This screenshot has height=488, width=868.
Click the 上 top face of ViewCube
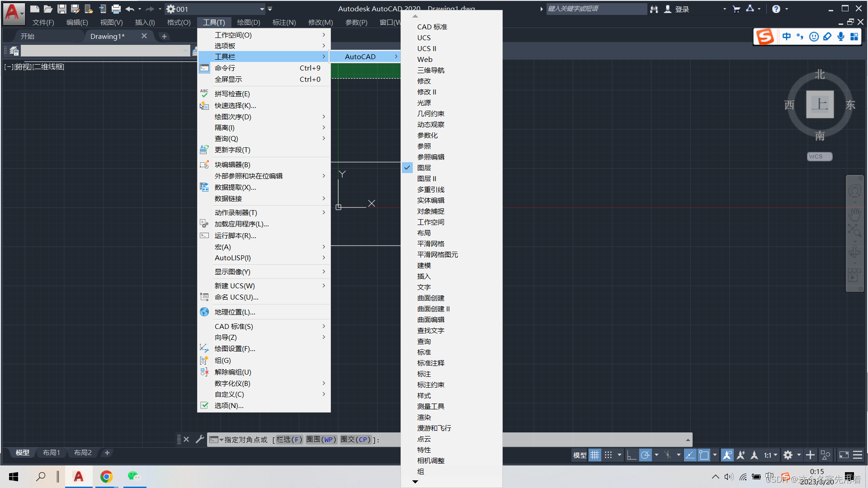pos(820,104)
